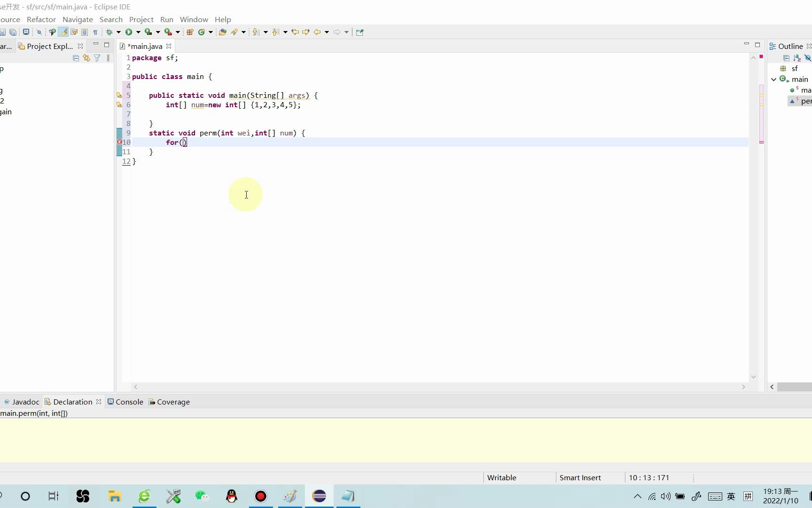Open the External Tools dropdown arrow
The image size is (812, 508).
[178, 32]
